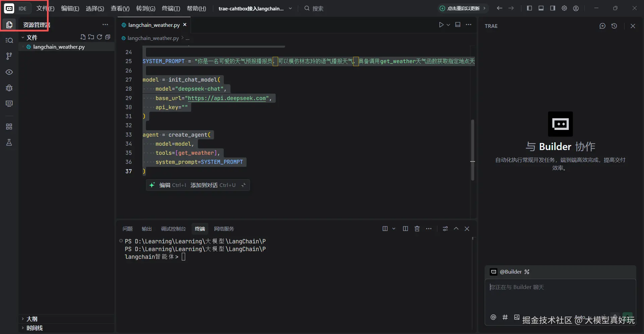Click the trash icon to kill terminal
This screenshot has width=644, height=334.
(x=417, y=229)
